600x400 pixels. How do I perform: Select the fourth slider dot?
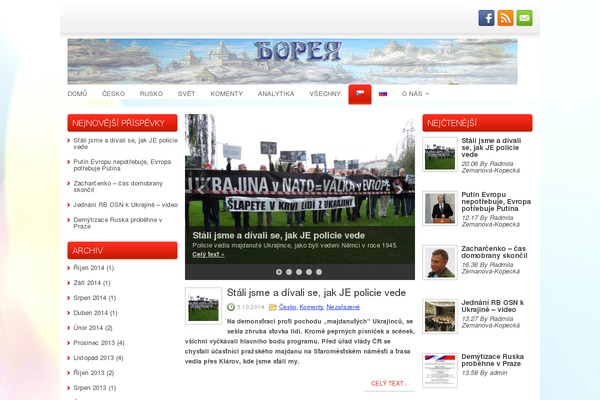[x=309, y=272]
